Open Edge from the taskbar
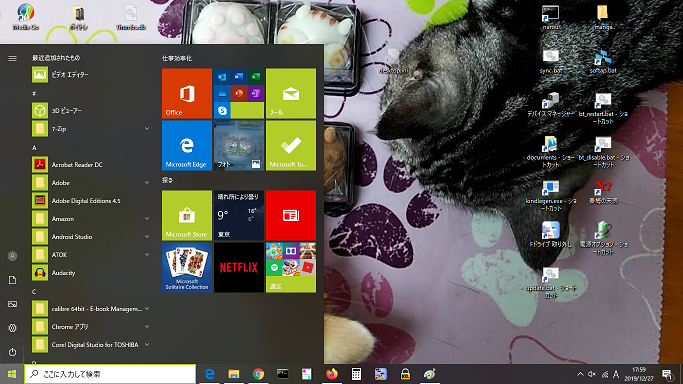Image resolution: width=683 pixels, height=384 pixels. (210, 374)
